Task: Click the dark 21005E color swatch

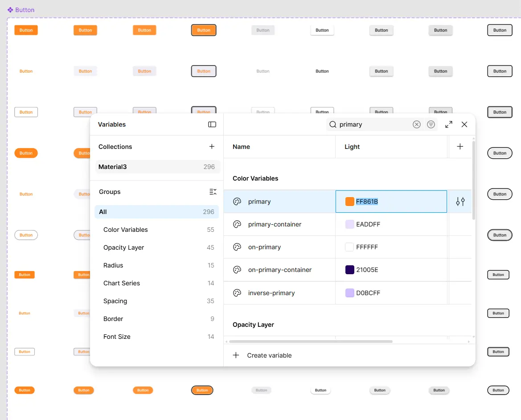Action: [x=349, y=270]
